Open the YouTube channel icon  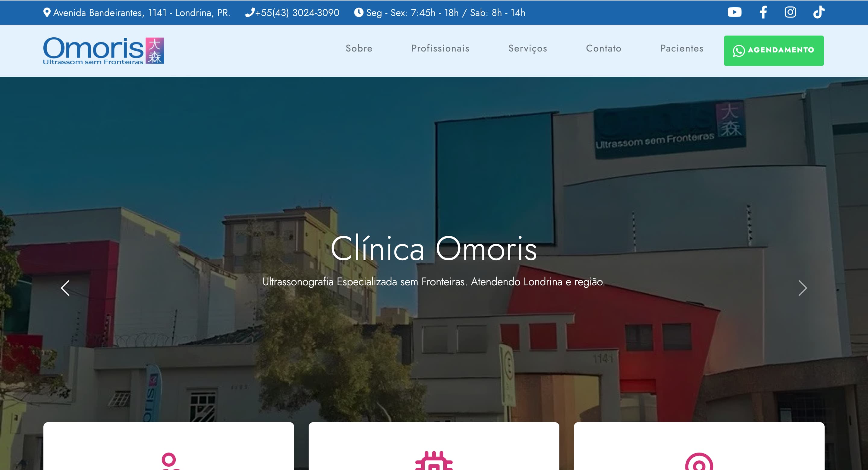point(734,12)
